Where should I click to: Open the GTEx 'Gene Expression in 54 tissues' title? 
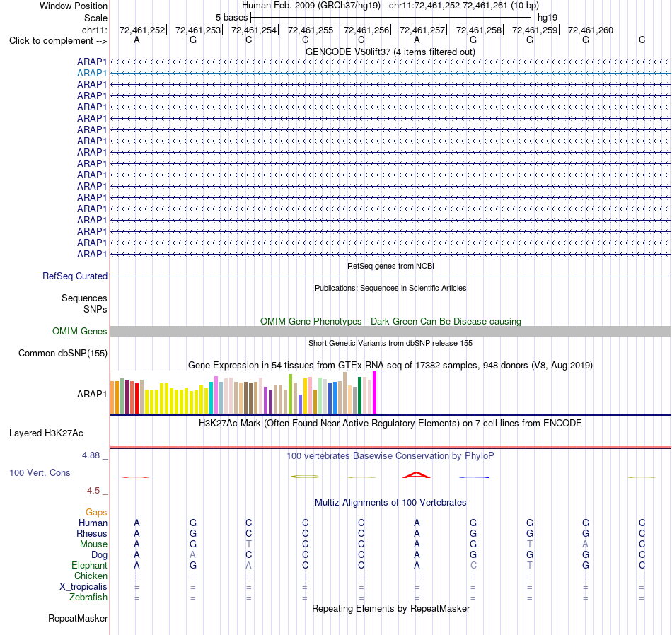click(390, 366)
